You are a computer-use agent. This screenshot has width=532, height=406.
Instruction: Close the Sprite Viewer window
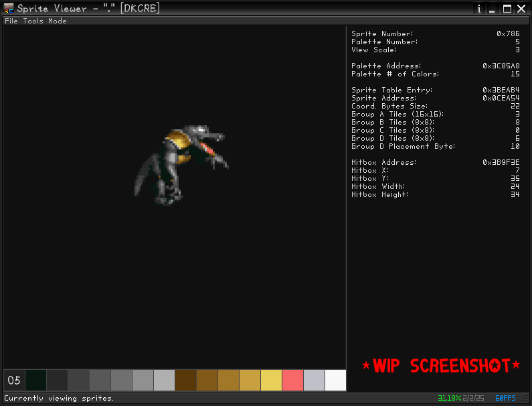click(x=521, y=9)
